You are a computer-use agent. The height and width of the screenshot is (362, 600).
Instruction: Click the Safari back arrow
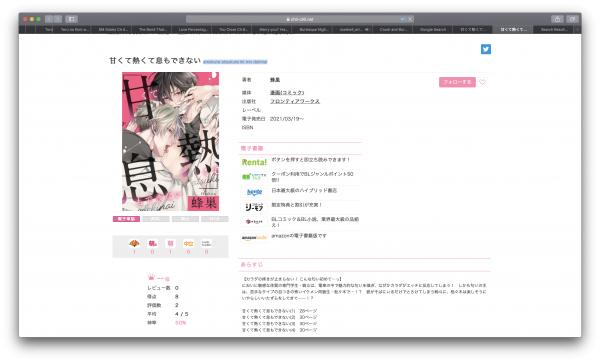pos(49,19)
